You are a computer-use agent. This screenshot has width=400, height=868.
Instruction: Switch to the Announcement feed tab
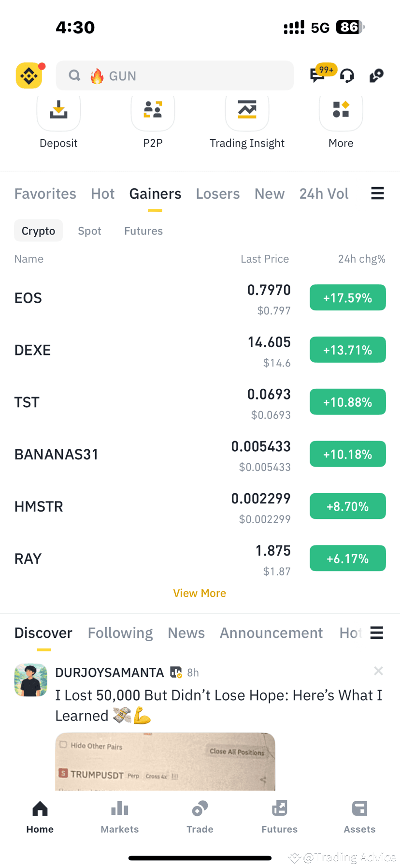[271, 633]
